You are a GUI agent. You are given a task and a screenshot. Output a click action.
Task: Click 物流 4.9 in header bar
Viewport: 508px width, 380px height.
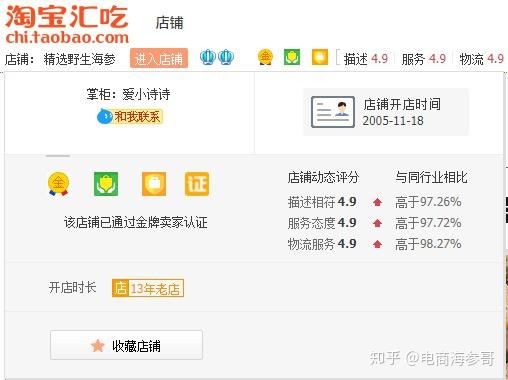[482, 59]
